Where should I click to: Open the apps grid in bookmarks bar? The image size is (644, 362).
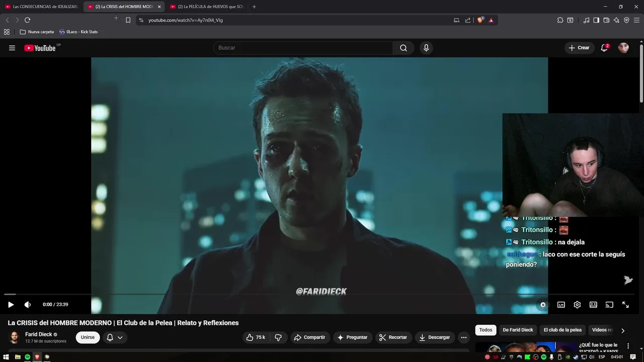[7, 32]
